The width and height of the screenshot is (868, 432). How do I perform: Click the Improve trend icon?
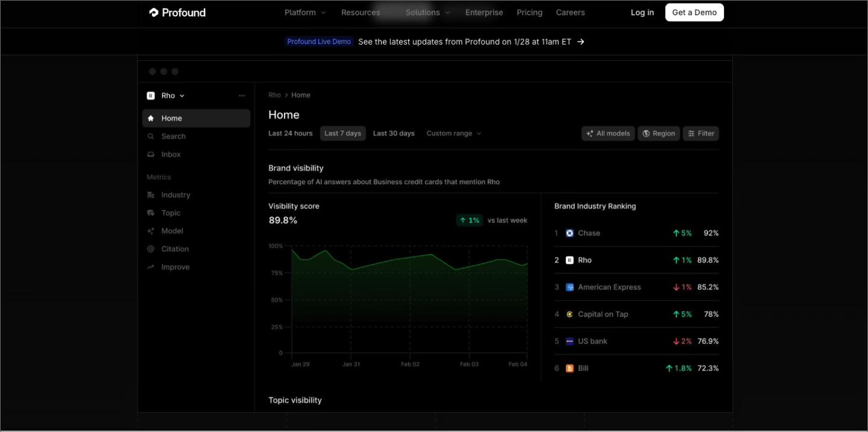(151, 267)
